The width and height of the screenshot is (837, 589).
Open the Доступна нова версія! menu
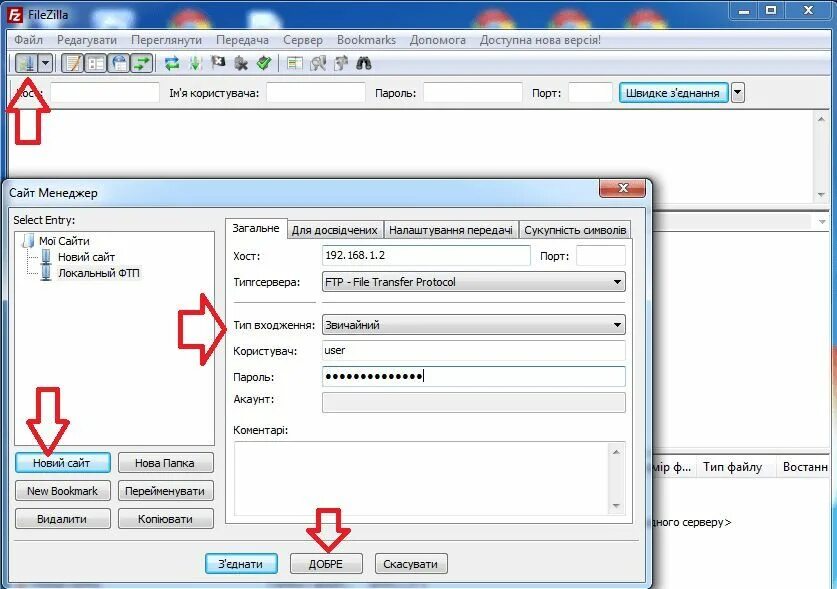(540, 40)
